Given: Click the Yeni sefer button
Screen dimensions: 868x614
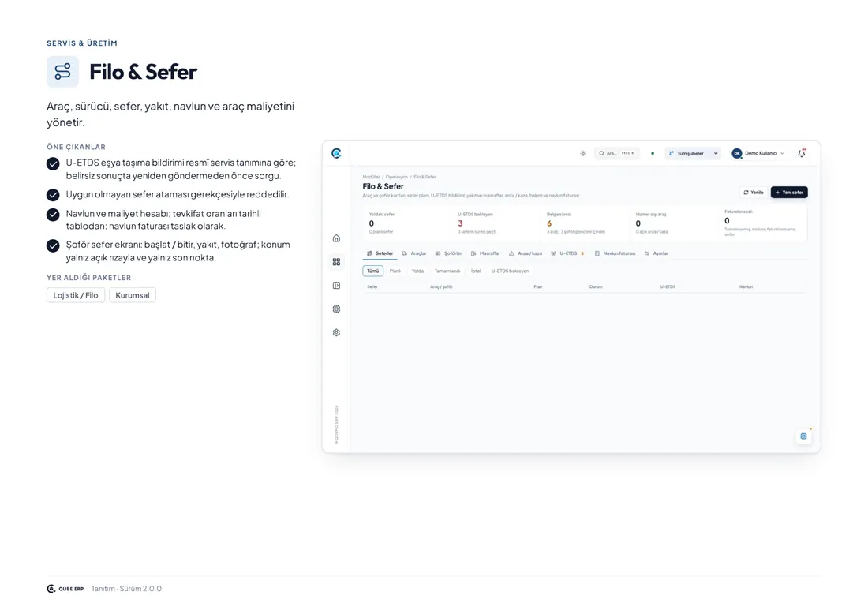Looking at the screenshot, I should [x=789, y=193].
